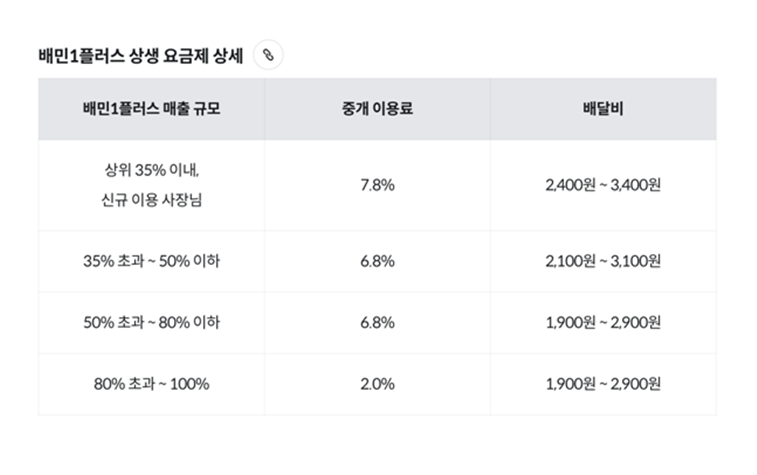757x475 pixels.
Task: Click the 6.8% fee in the 50%–80% row
Action: (x=378, y=322)
